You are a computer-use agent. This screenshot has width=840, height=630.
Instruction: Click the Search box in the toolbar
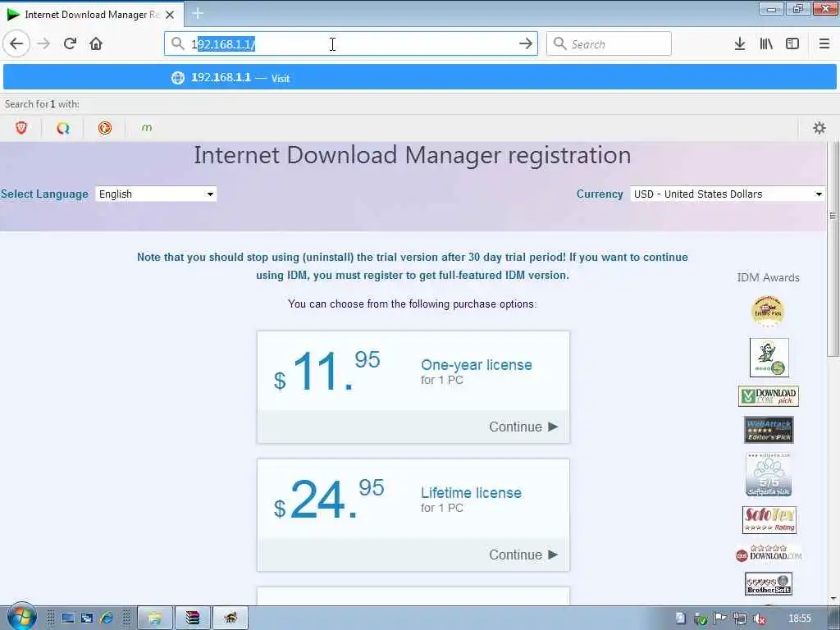coord(609,44)
